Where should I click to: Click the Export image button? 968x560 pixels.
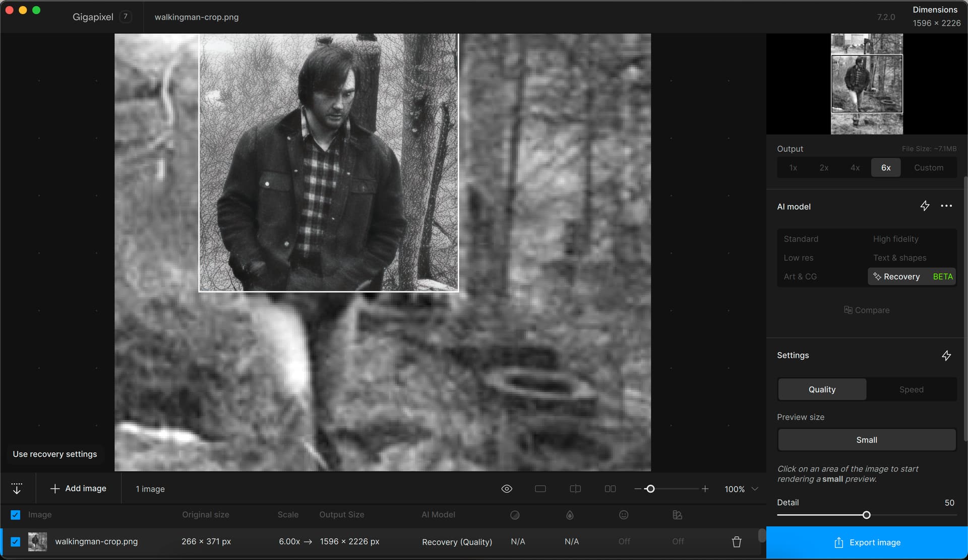866,543
